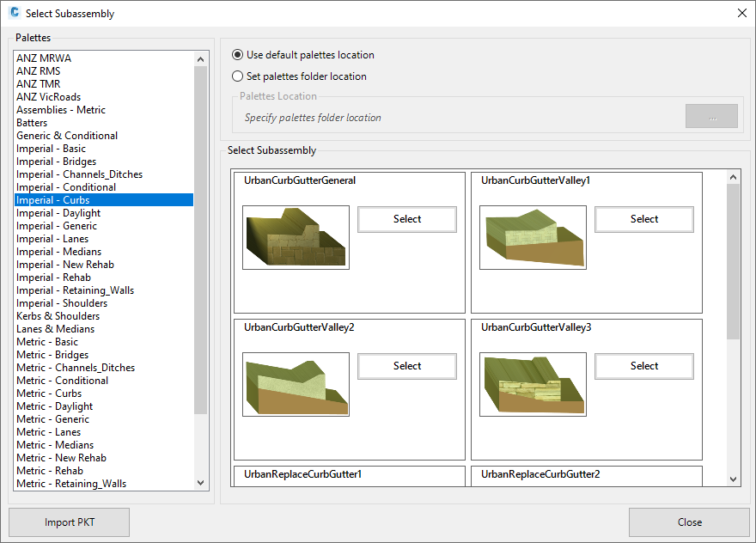Select the Metric - Daylight palette

tap(104, 406)
